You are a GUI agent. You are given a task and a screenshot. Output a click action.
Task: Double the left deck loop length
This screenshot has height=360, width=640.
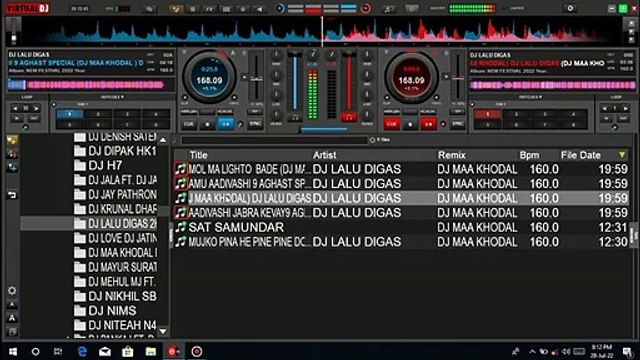click(x=36, y=109)
